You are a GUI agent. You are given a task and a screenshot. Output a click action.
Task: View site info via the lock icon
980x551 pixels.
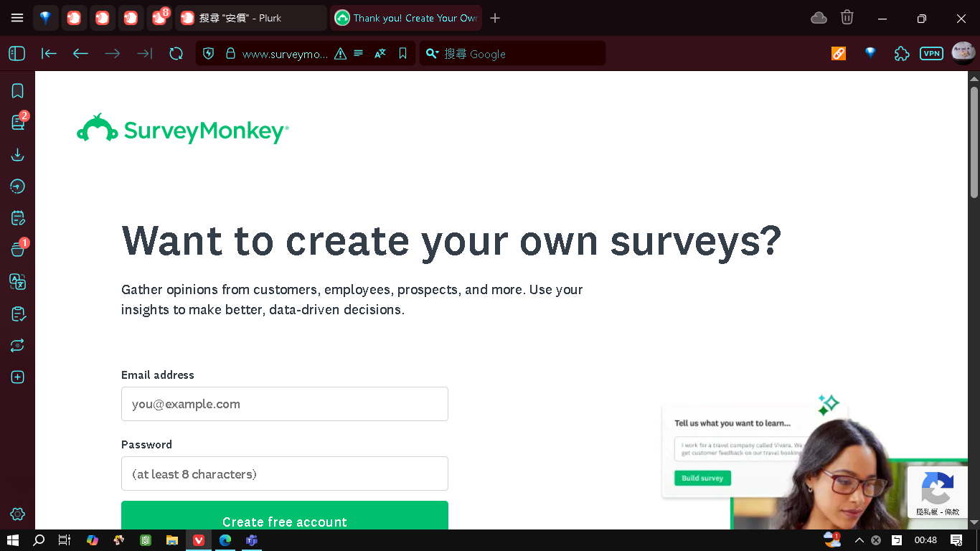(x=230, y=53)
